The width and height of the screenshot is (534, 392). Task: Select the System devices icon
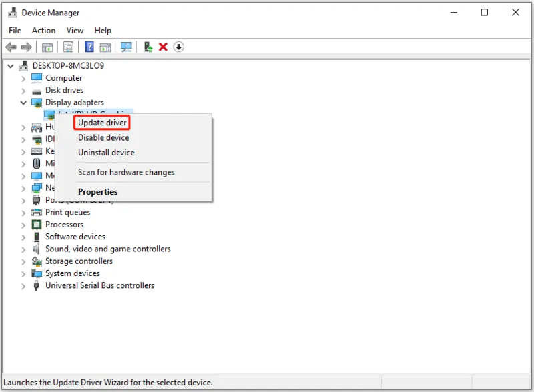point(37,273)
